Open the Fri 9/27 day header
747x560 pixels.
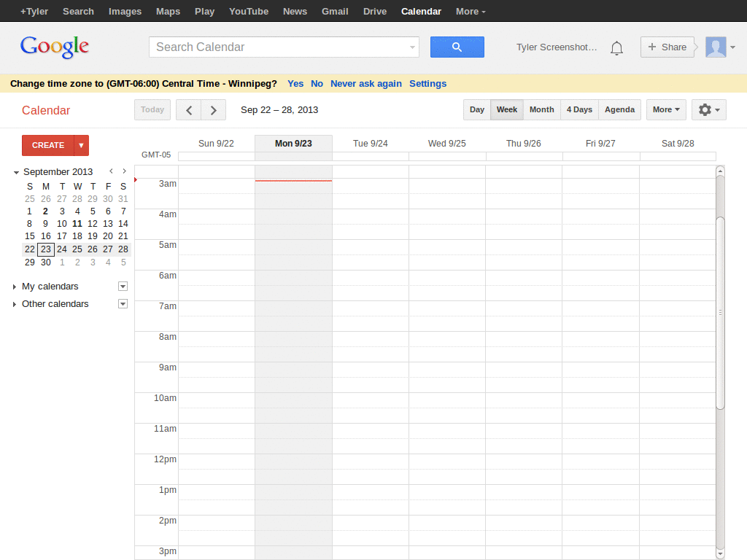600,144
